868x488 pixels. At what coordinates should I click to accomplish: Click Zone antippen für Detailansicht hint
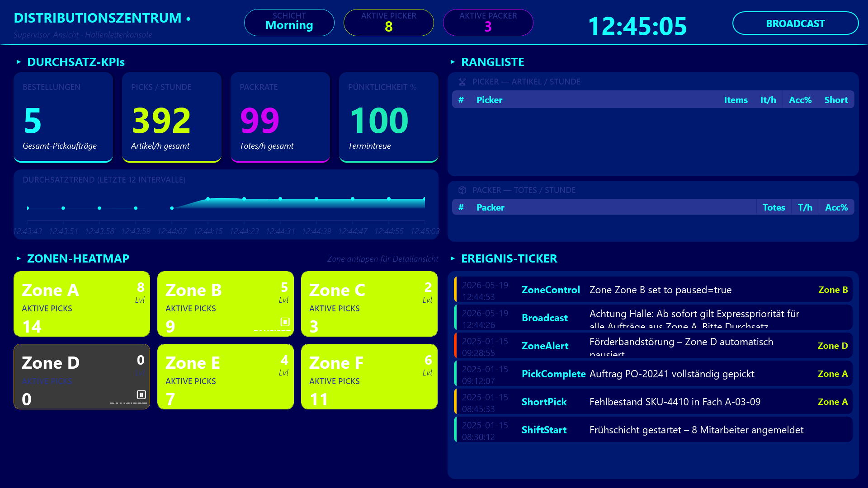pos(382,259)
